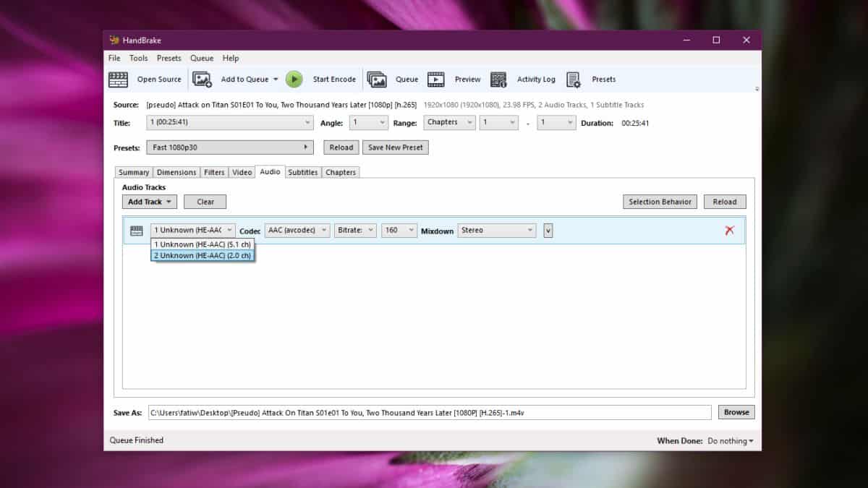The image size is (868, 488).
Task: Click the Presets document-gear icon
Action: click(x=574, y=80)
